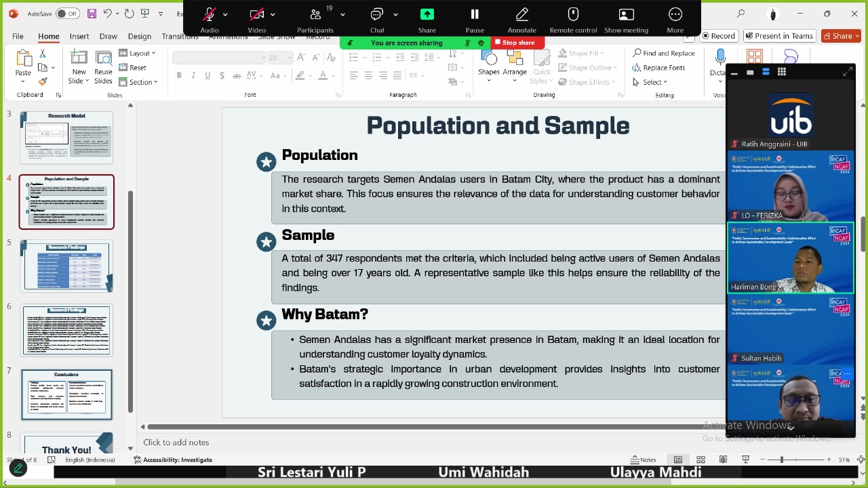The image size is (868, 488).
Task: Switch to Slide Sorter view
Action: [701, 460]
